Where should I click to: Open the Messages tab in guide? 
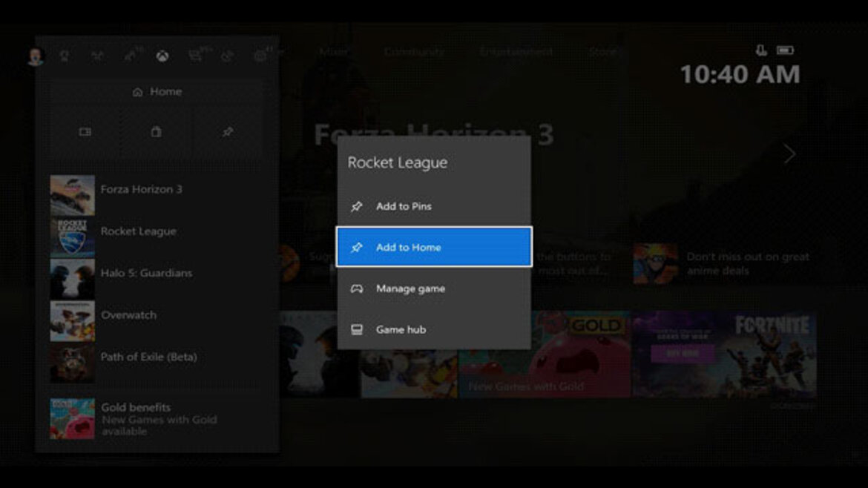point(196,55)
